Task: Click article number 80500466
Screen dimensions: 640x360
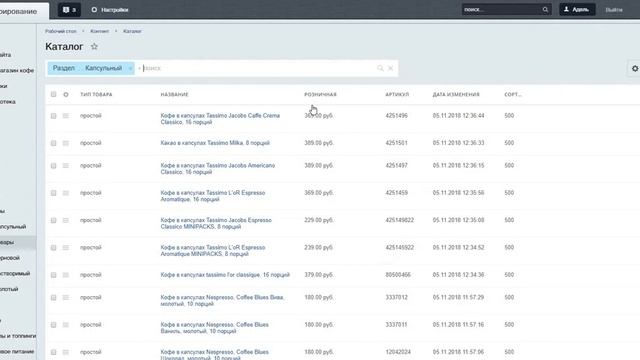Action: pos(398,275)
